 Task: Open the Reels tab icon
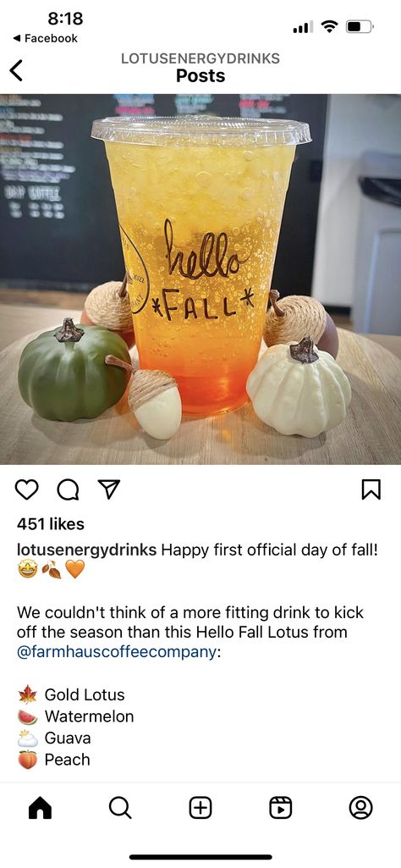280,808
